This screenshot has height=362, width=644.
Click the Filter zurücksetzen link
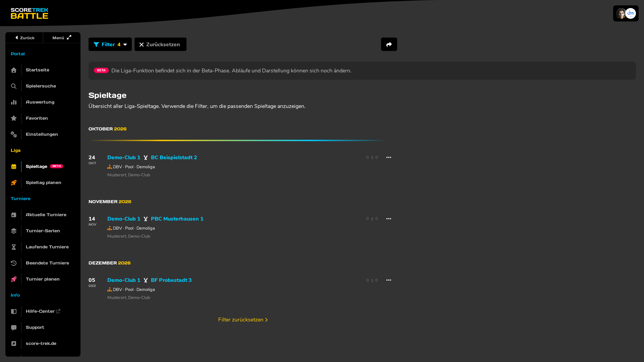click(243, 320)
